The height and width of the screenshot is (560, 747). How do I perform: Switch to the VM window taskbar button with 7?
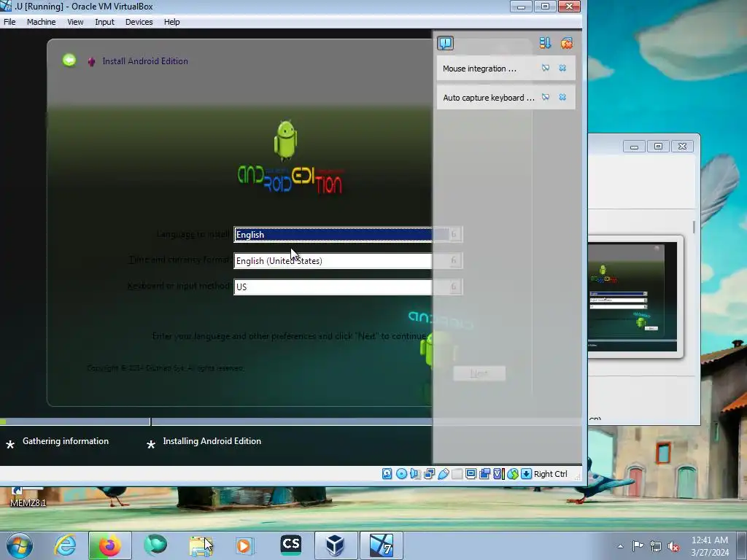(x=381, y=545)
